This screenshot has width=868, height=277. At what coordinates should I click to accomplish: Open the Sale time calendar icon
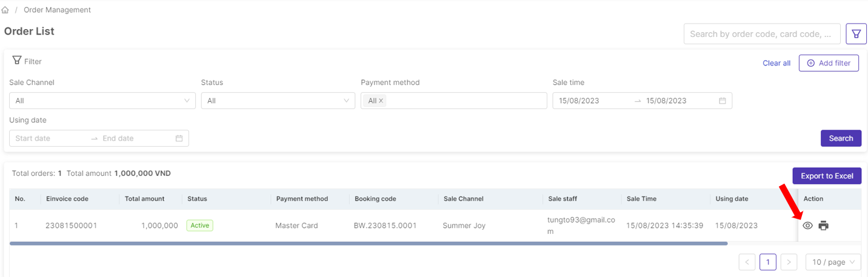[x=723, y=101]
